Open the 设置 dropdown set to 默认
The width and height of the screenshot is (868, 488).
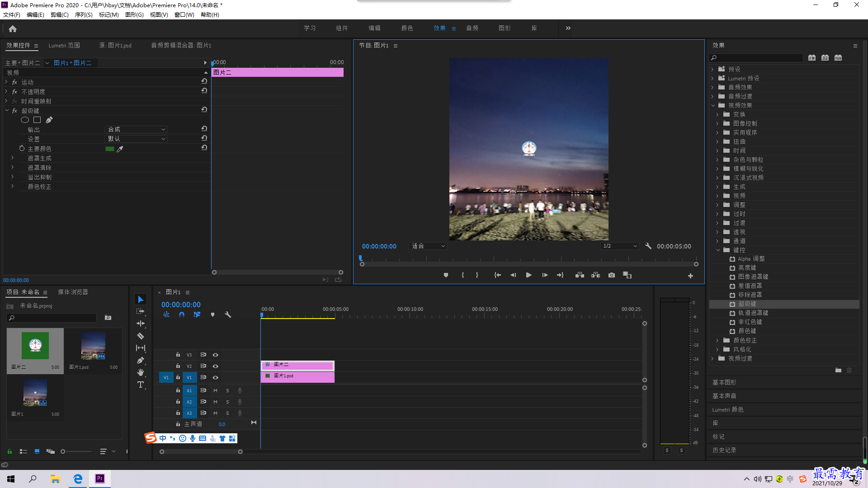(x=136, y=139)
